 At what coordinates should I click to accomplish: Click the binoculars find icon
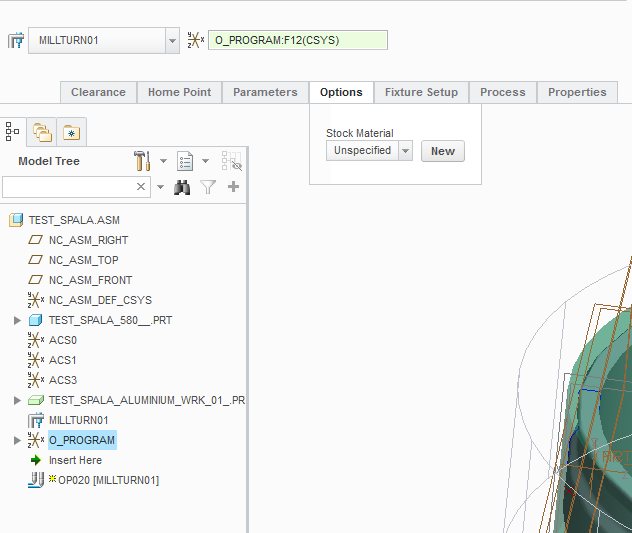(x=182, y=187)
